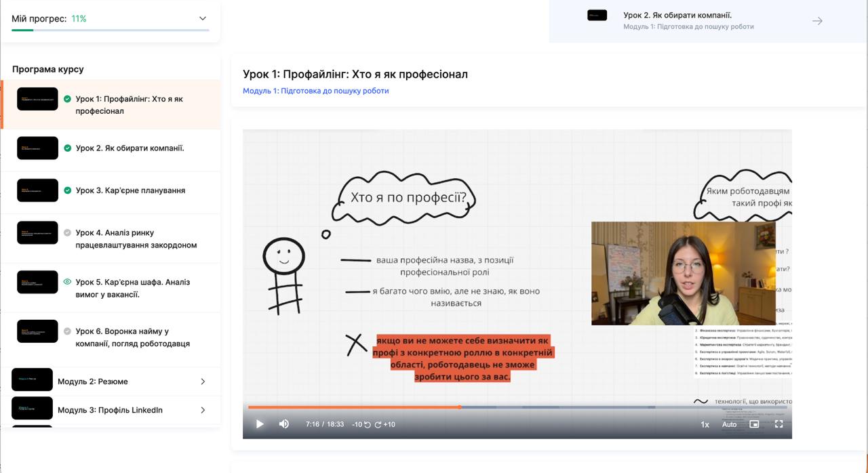Click the presenter webcam overlay in video

[683, 273]
